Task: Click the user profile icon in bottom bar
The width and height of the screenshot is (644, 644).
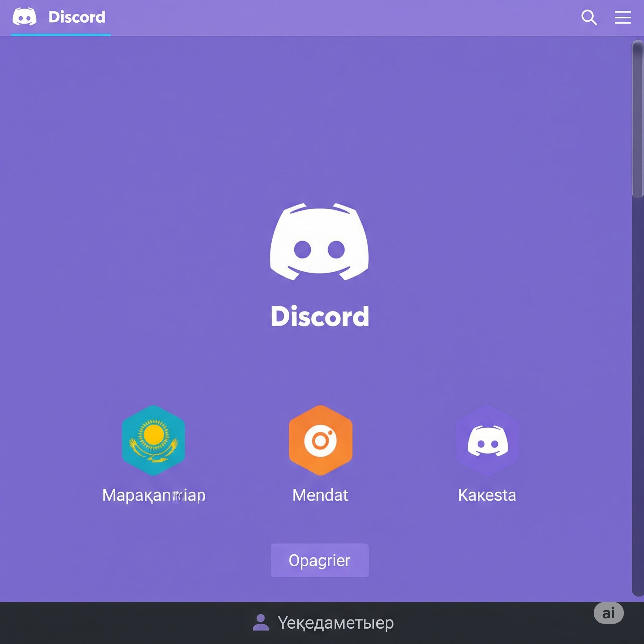Action: tap(261, 622)
